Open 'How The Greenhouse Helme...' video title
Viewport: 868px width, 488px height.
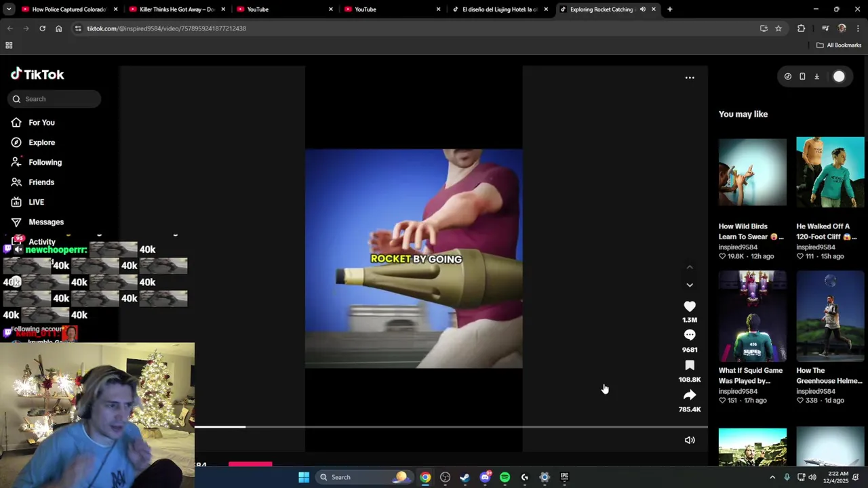[x=829, y=375]
